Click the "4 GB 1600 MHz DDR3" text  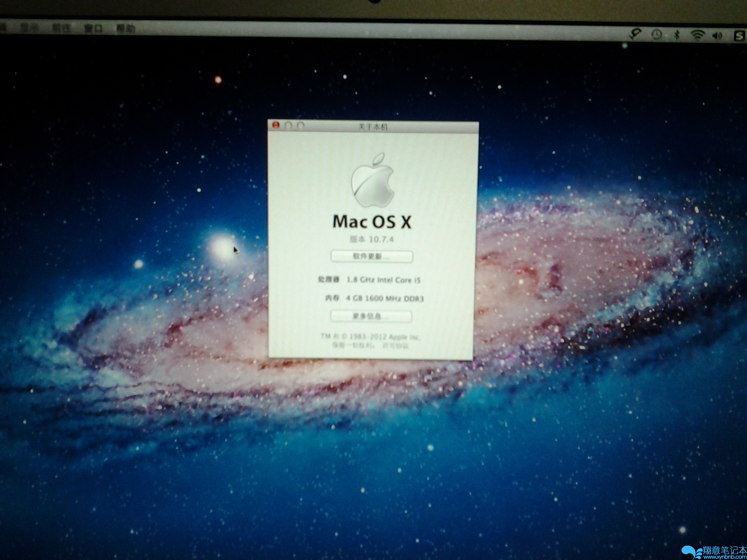coord(385,299)
